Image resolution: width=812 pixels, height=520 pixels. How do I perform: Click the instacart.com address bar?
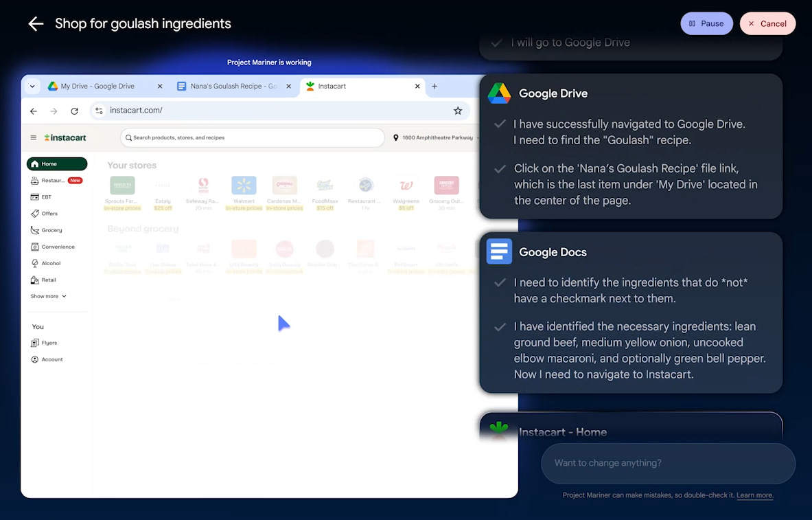[x=279, y=111]
